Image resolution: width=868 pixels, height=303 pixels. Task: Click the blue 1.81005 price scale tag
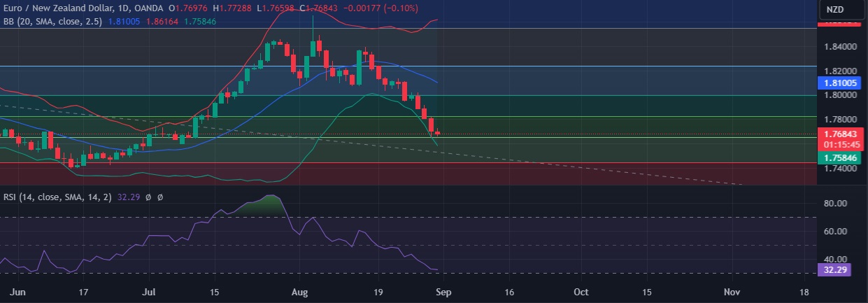[x=839, y=83]
